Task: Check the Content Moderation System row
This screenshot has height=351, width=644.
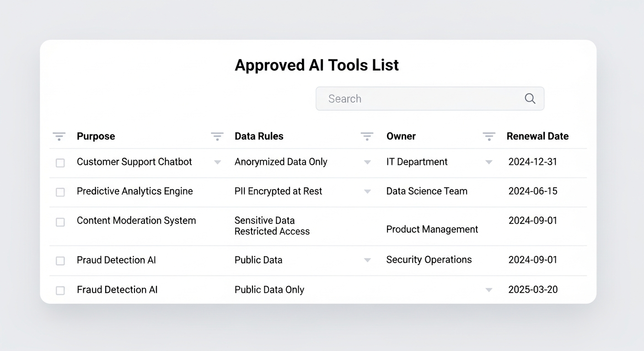Action: coord(60,222)
